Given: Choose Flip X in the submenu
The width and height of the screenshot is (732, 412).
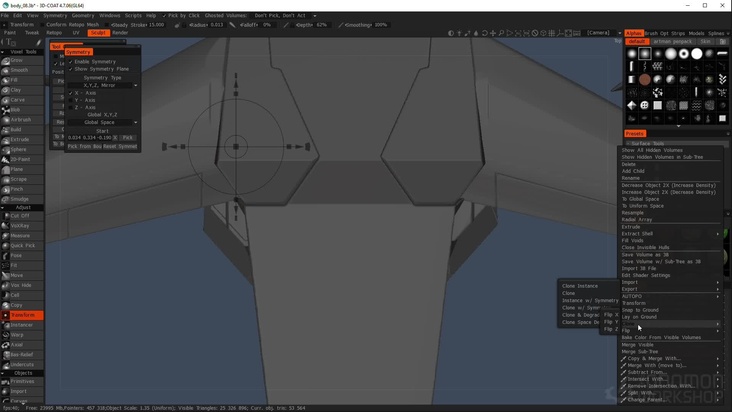Looking at the screenshot, I should tap(611, 314).
